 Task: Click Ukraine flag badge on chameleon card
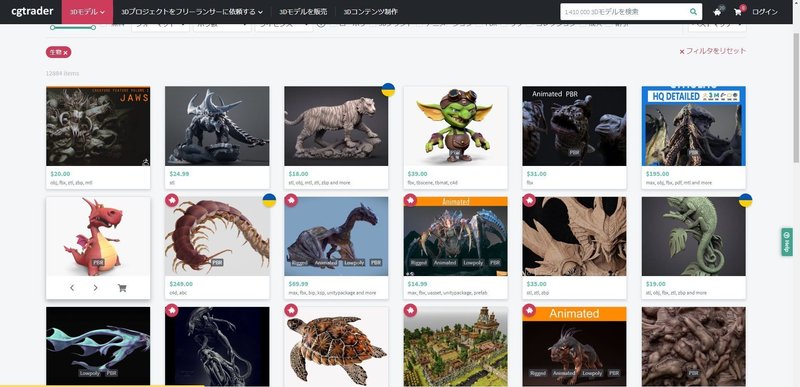coord(745,200)
